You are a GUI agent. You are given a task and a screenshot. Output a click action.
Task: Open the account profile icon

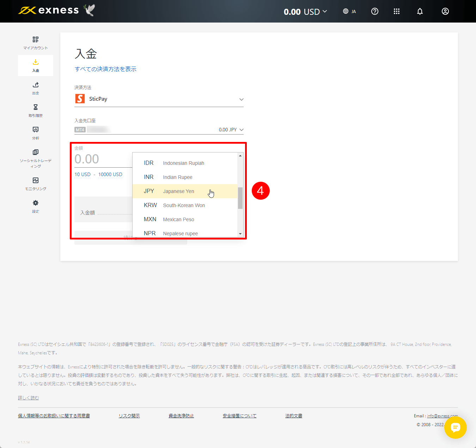[x=445, y=11]
